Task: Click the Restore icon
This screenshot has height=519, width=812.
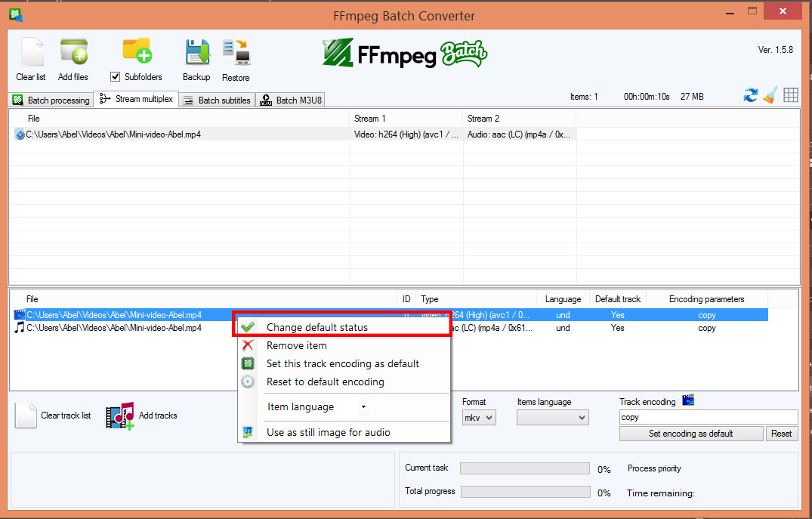Action: point(236,52)
